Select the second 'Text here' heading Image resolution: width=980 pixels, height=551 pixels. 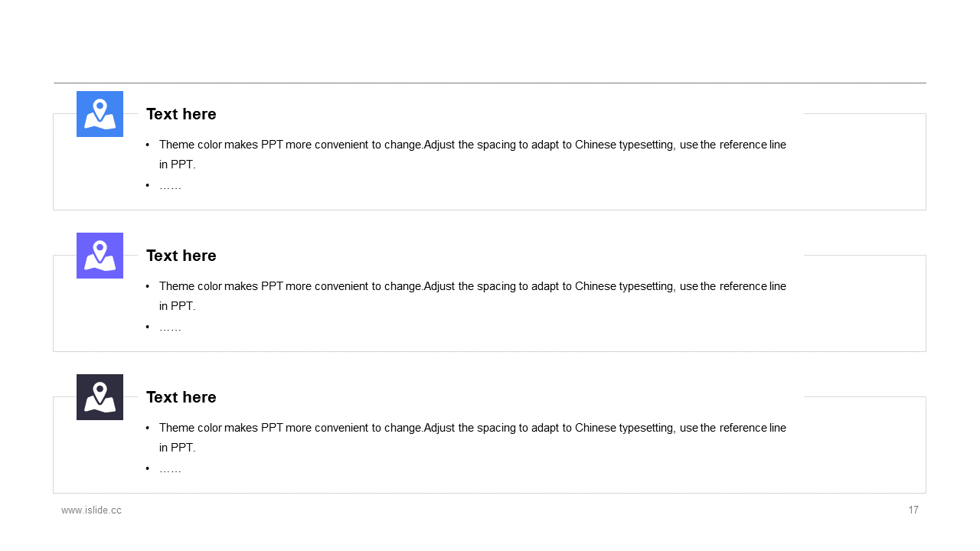[181, 256]
